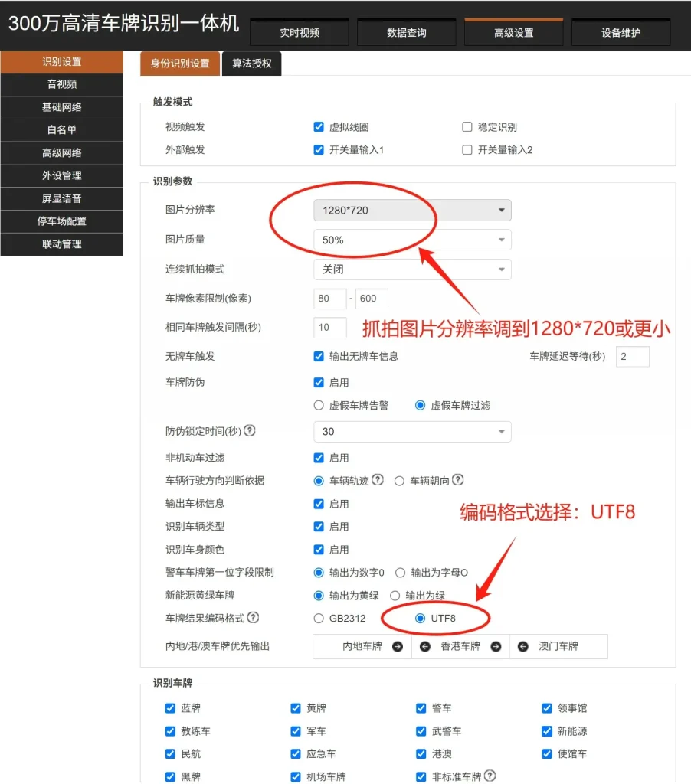Click the 香港车牌 priority button
The height and width of the screenshot is (784, 691).
(460, 646)
